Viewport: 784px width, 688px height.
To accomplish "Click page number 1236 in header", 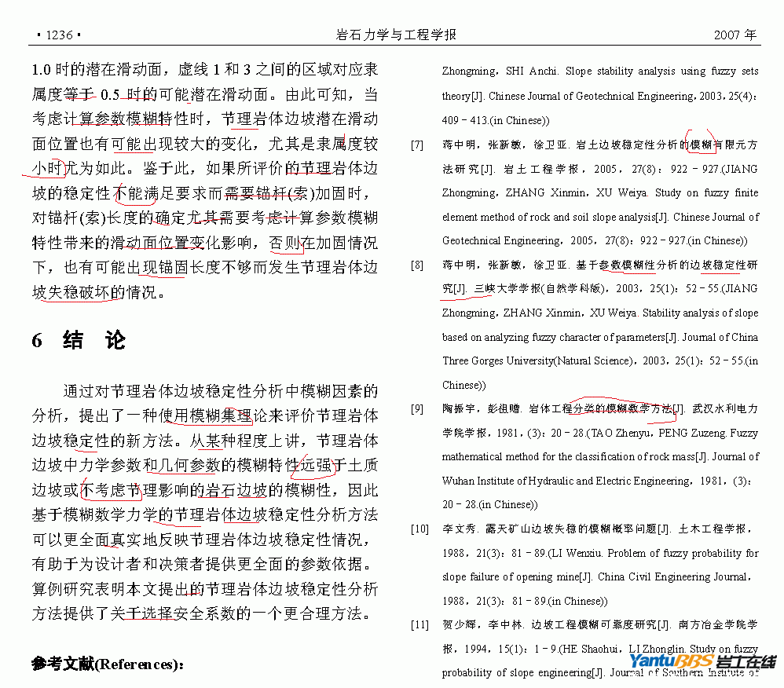I will tap(58, 35).
